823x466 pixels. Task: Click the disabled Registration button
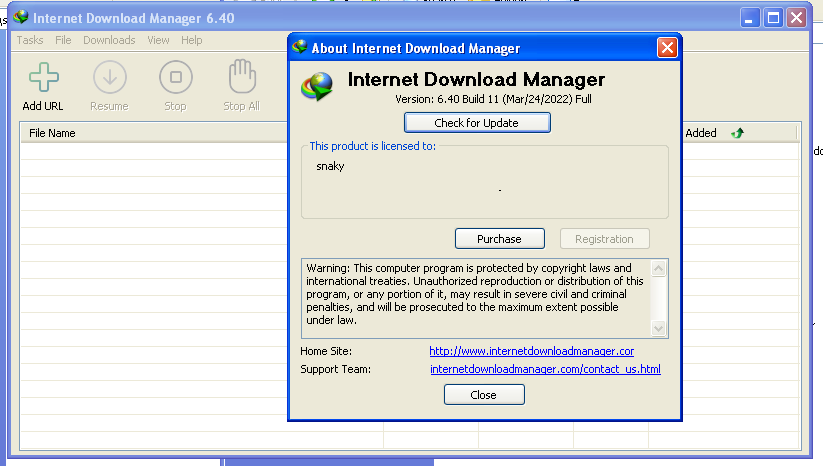(605, 239)
